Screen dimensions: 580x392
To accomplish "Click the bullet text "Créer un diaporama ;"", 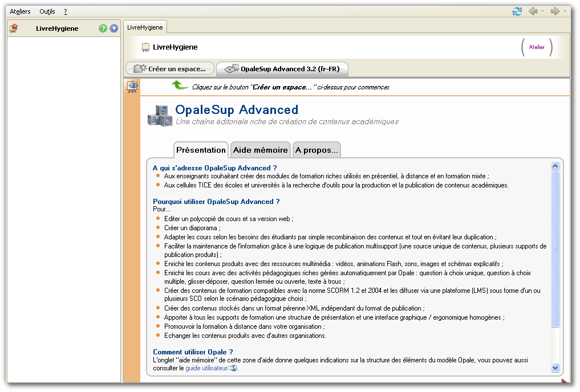I will tap(192, 228).
